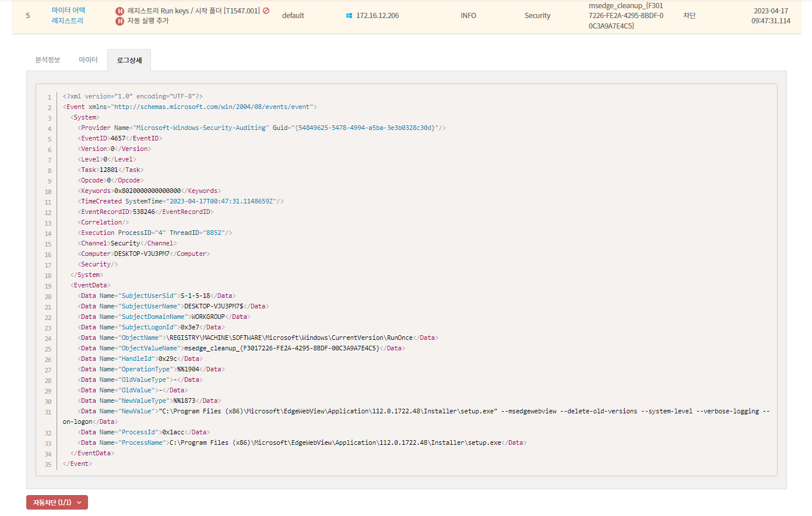Click the EventID 4657 line in the log
The height and width of the screenshot is (516, 812).
120,139
